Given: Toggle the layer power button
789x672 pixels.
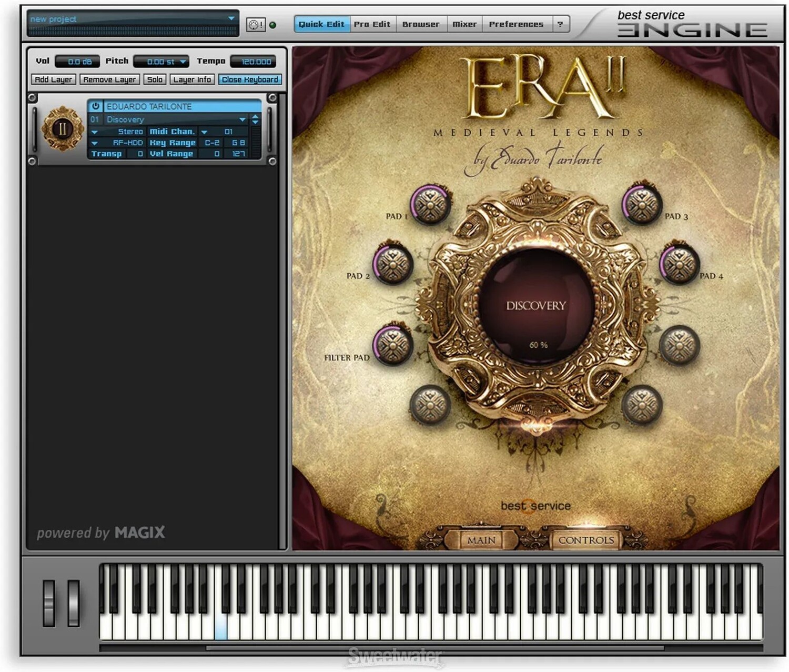Looking at the screenshot, I should (96, 106).
